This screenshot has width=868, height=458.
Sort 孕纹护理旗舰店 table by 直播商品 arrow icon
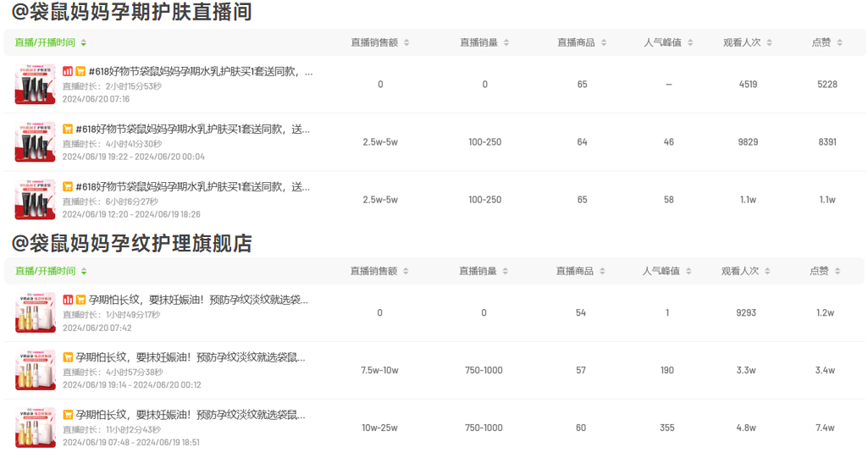pyautogui.click(x=602, y=271)
